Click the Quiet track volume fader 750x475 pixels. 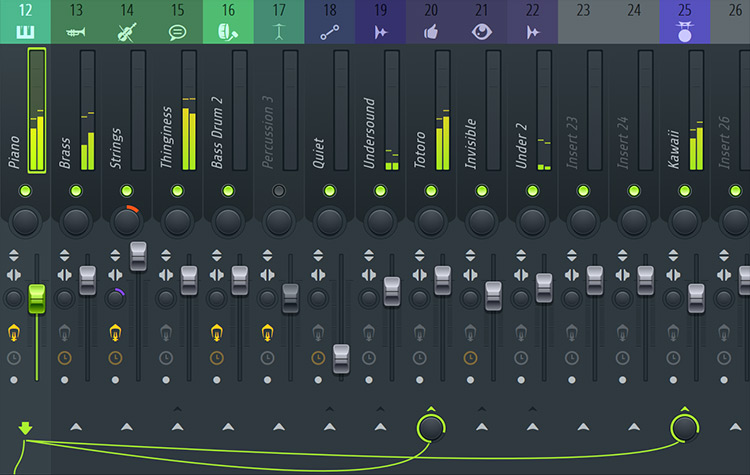pos(341,357)
